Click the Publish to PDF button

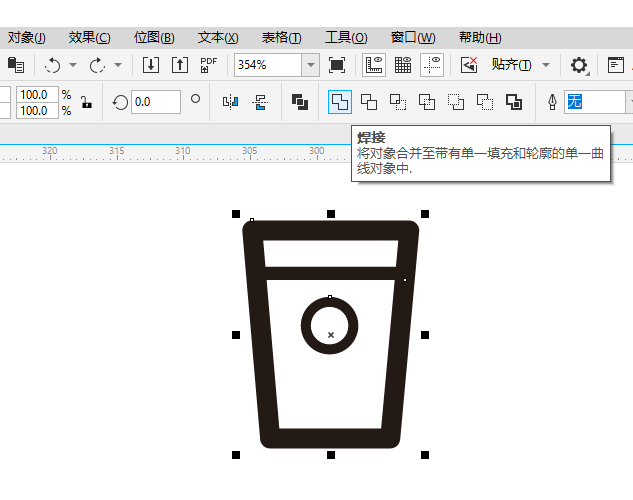tap(208, 65)
